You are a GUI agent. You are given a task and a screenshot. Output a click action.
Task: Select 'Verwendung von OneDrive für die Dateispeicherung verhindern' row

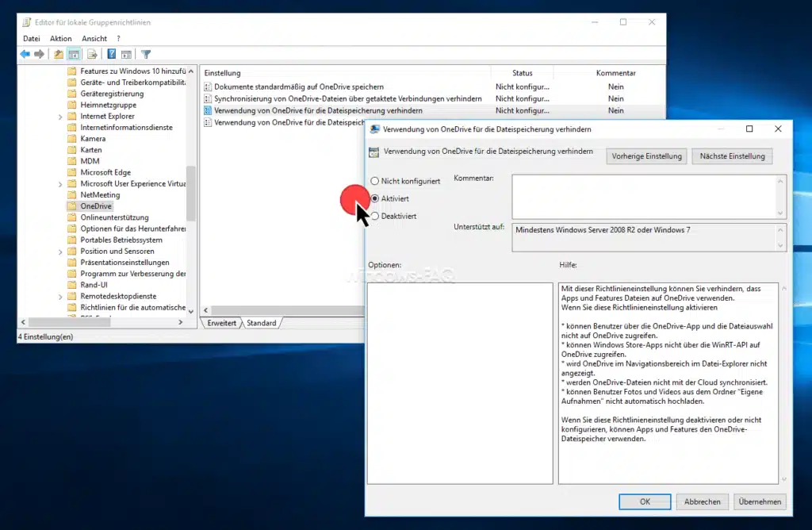(x=433, y=110)
